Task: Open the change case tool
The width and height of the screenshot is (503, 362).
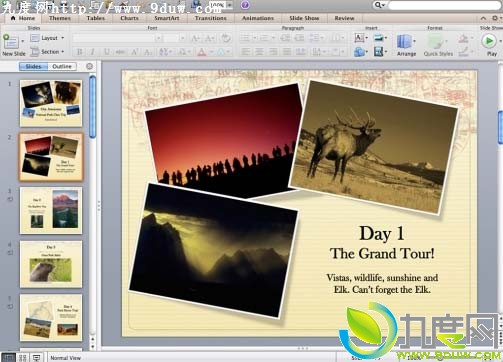Action: (x=184, y=52)
